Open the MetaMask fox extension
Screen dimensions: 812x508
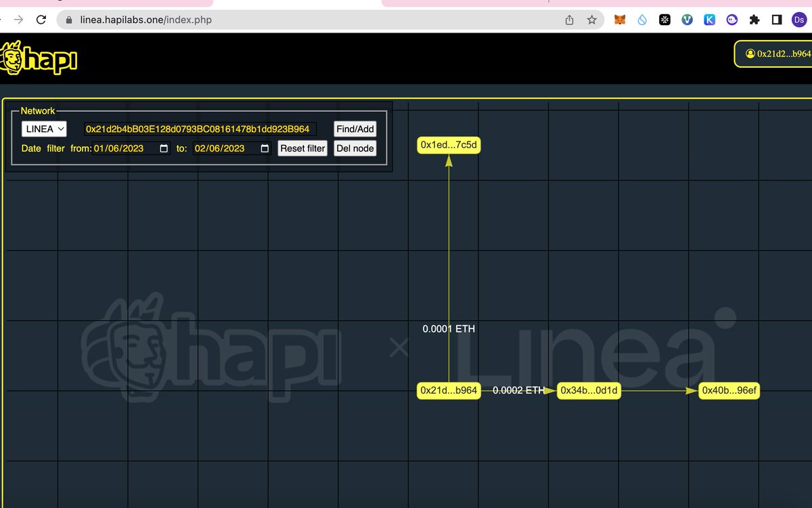620,20
